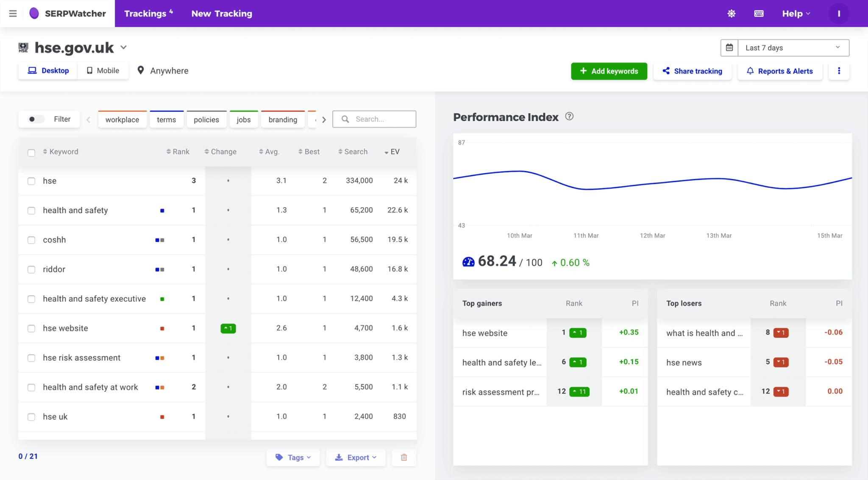Click the Reports & Alerts bell icon
This screenshot has width=868, height=480.
pyautogui.click(x=750, y=70)
